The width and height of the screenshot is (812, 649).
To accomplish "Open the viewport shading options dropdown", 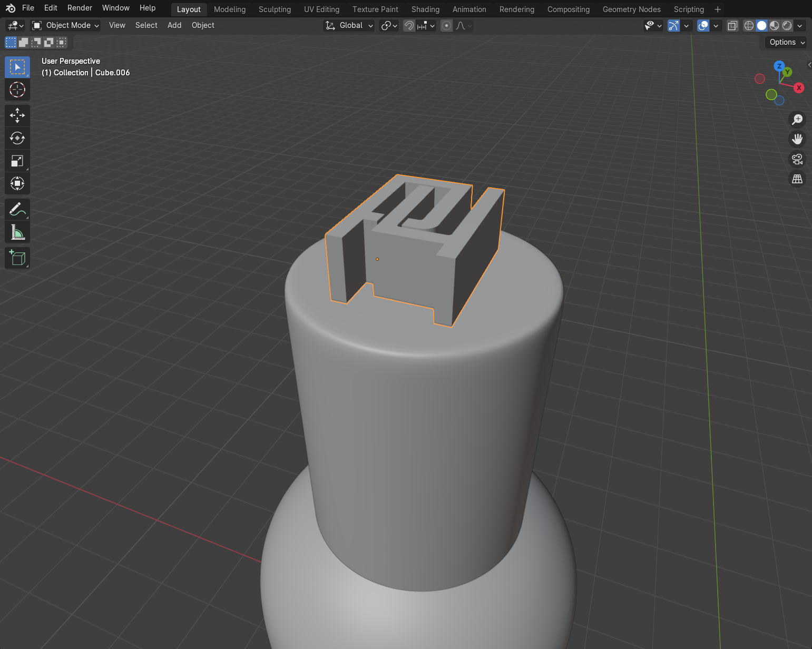I will tap(800, 25).
